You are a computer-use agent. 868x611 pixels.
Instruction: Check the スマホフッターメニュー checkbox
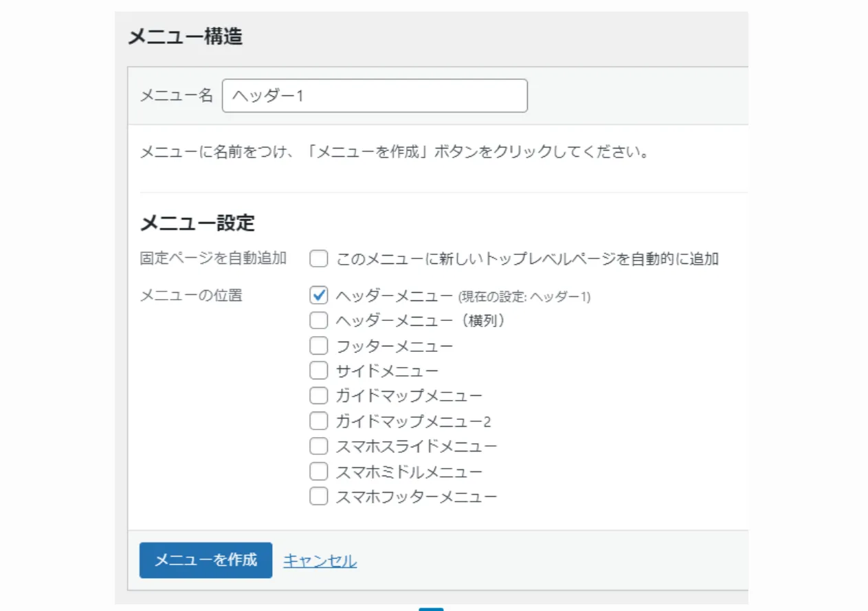(x=318, y=496)
